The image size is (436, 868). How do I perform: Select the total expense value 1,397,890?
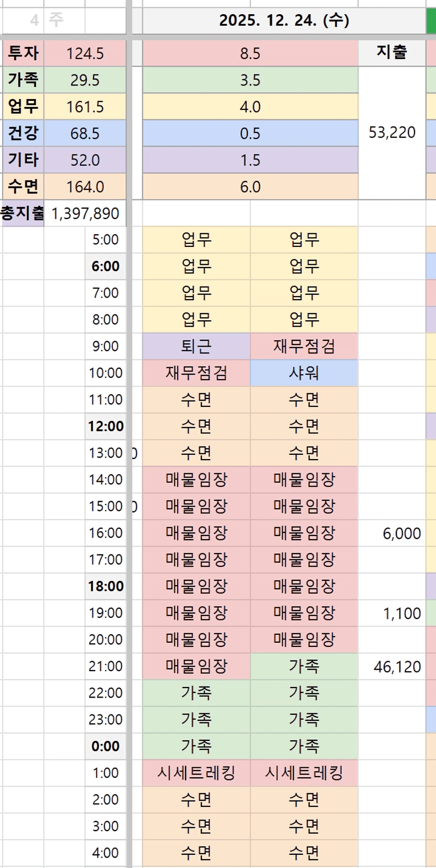click(85, 213)
